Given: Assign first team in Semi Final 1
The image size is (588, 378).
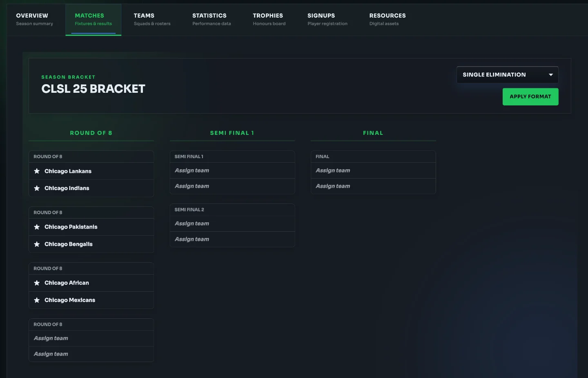Looking at the screenshot, I should point(232,171).
